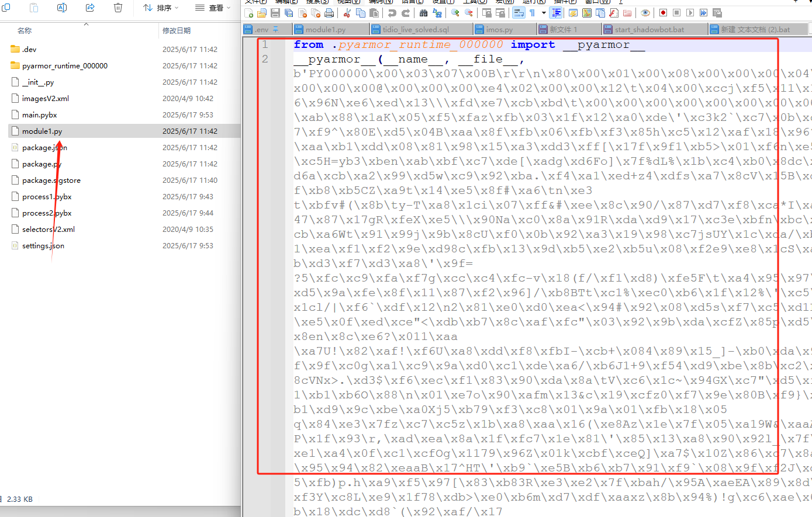812x517 pixels.
Task: Zoom in on the editor text
Action: coord(455,13)
